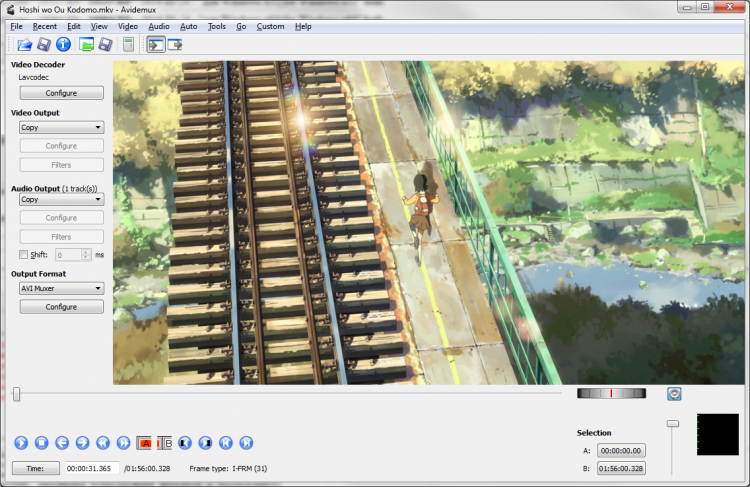Click the black audio level meter
750x487 pixels.
coord(717,434)
